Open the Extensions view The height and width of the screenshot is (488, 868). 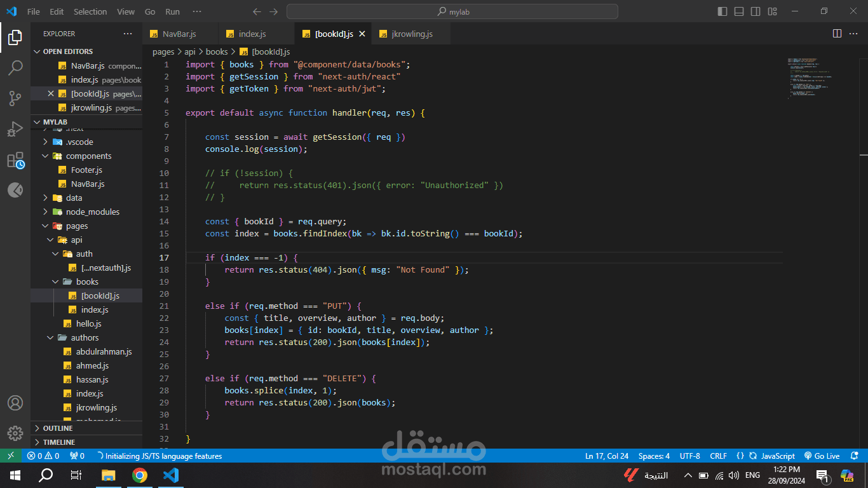(15, 160)
